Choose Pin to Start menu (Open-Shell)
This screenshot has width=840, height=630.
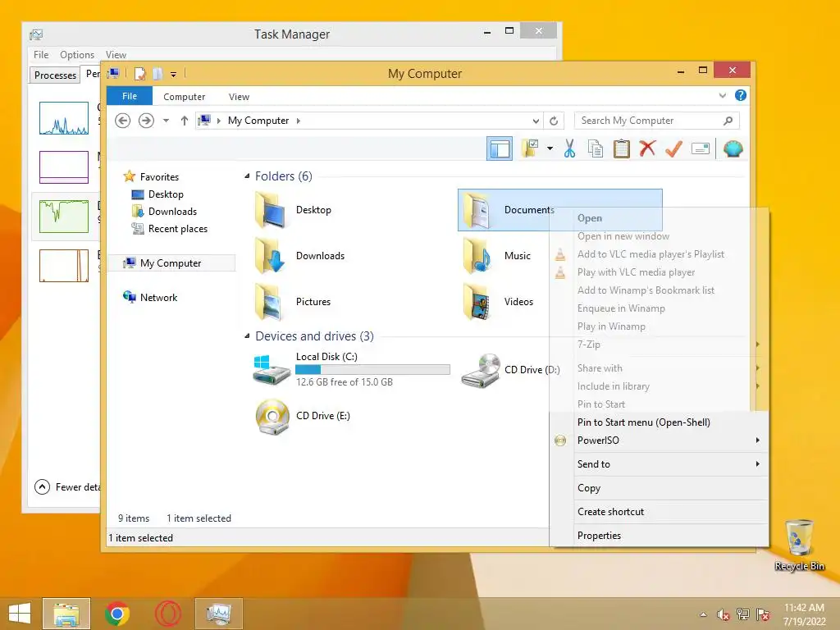click(660, 422)
